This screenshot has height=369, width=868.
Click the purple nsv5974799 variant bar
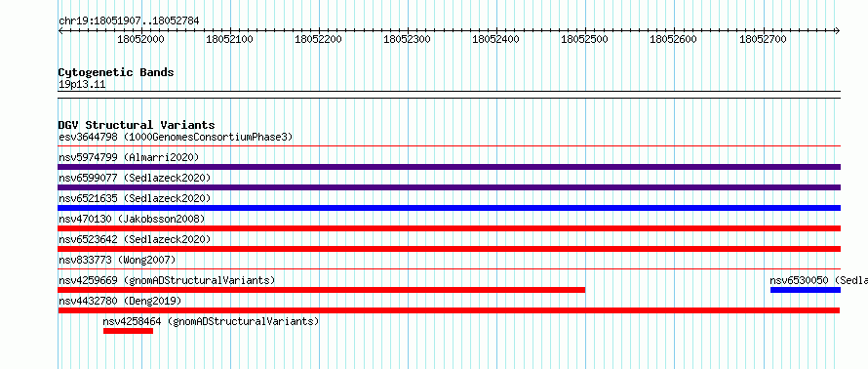[450, 167]
